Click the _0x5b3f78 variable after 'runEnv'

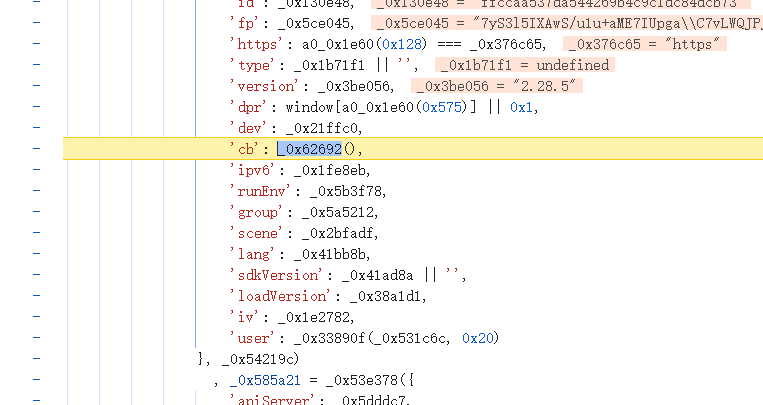tap(347, 191)
